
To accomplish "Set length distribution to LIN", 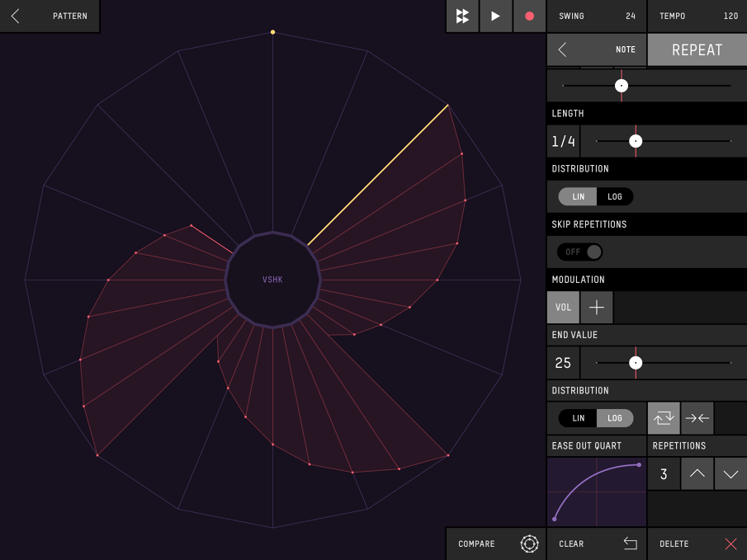I will point(578,196).
